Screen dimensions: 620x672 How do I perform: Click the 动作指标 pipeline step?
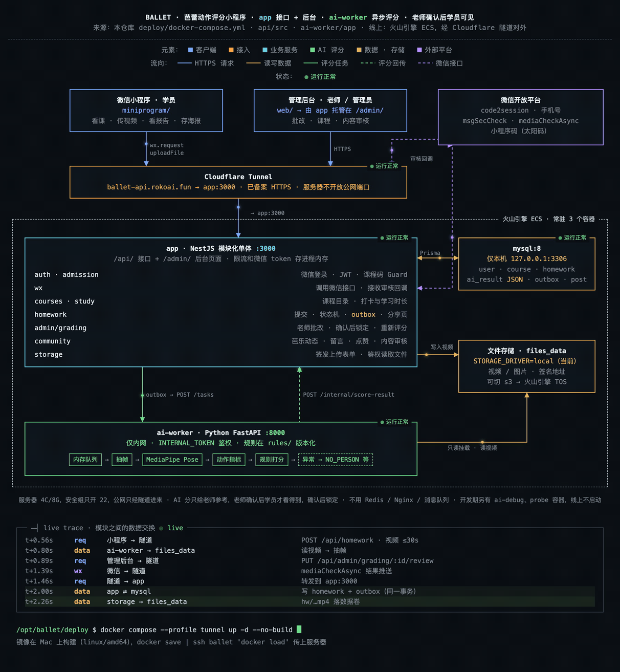pos(229,460)
